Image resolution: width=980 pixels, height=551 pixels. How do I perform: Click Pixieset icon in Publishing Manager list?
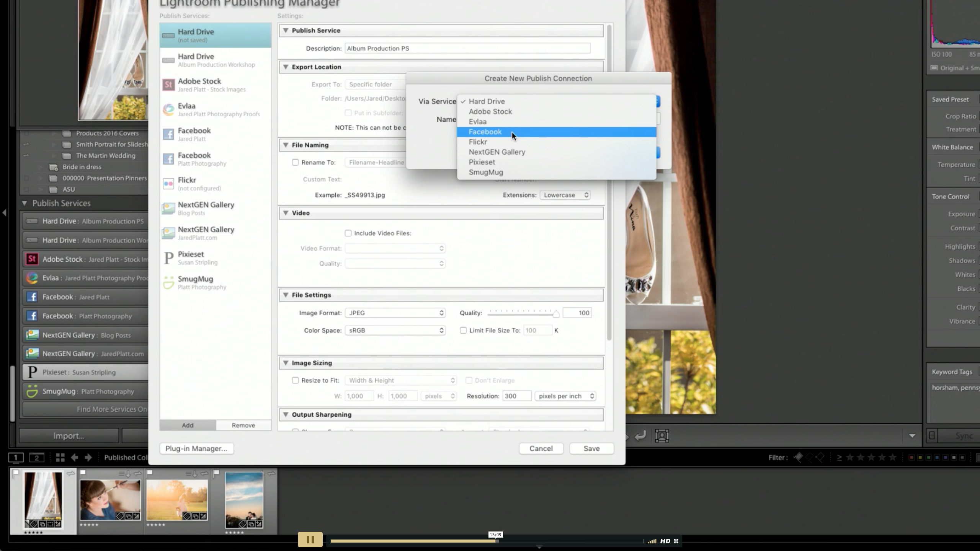pos(168,258)
